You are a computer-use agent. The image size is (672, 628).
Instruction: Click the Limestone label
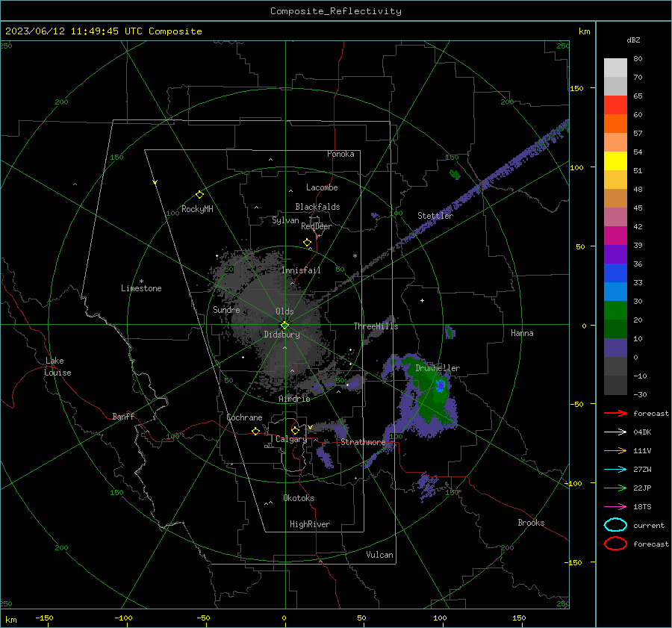(141, 288)
